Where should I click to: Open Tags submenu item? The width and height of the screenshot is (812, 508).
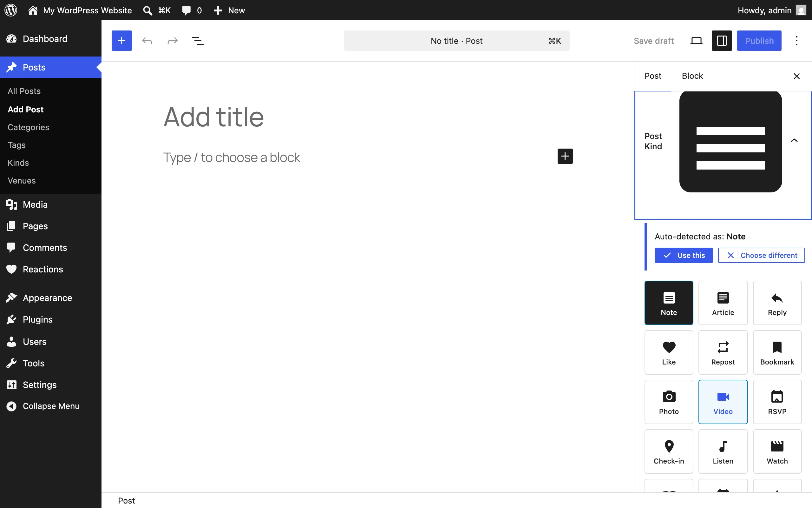[x=16, y=145]
